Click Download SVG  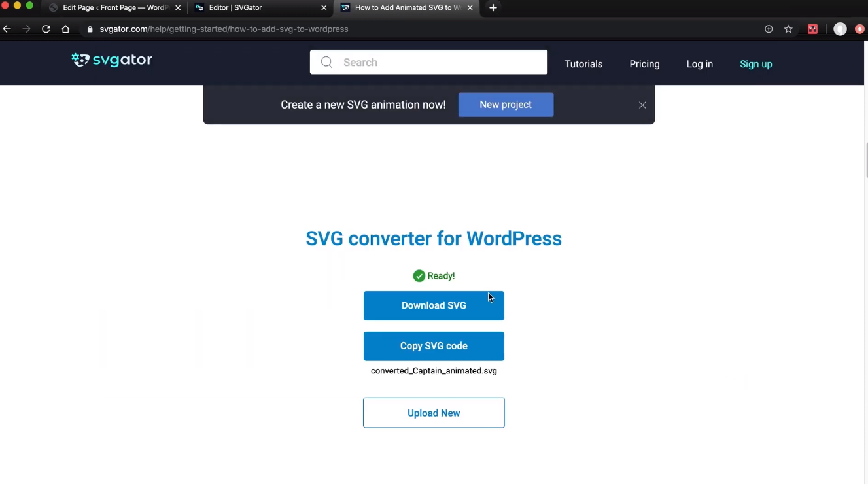434,305
